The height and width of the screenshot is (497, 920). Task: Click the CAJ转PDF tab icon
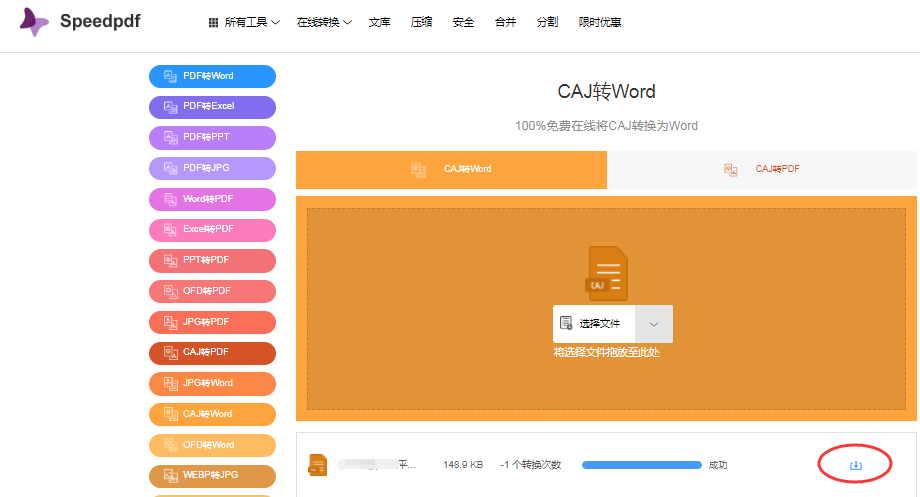pos(730,170)
